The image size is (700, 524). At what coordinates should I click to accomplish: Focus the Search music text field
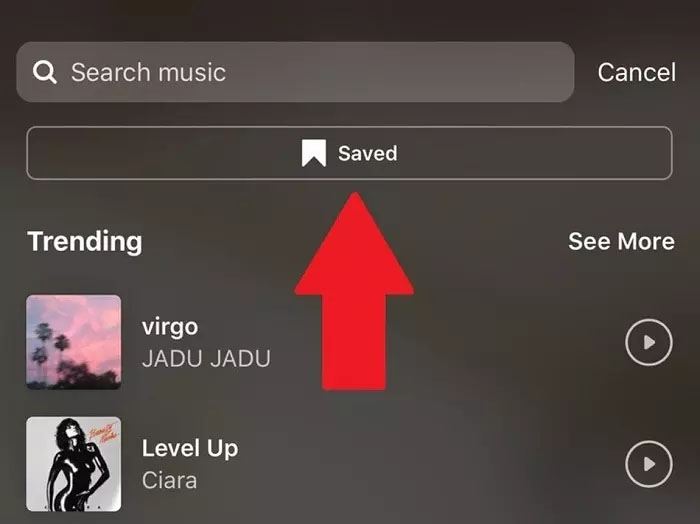(x=295, y=72)
